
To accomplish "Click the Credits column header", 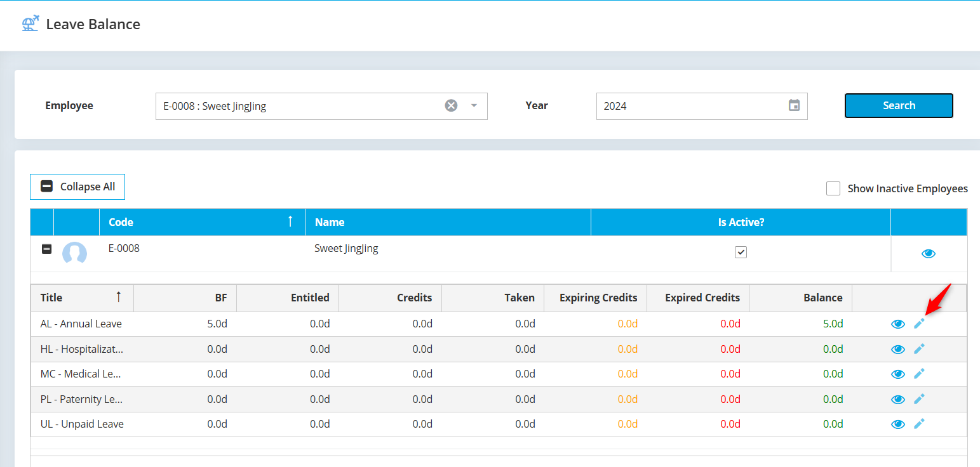I will click(x=391, y=298).
